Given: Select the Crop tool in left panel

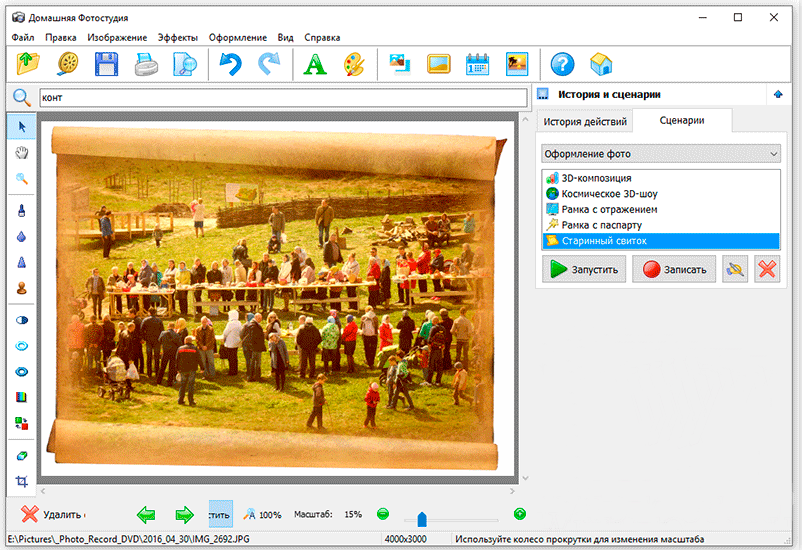Looking at the screenshot, I should click(21, 481).
